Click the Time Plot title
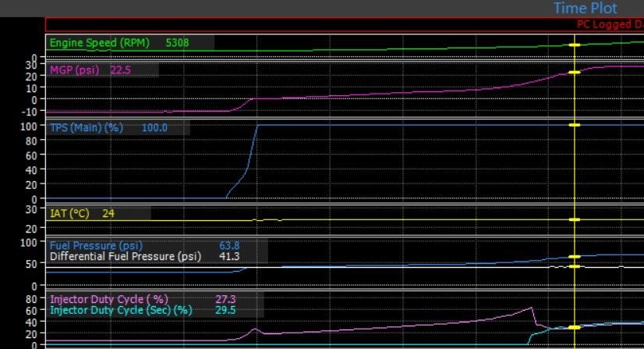 586,8
